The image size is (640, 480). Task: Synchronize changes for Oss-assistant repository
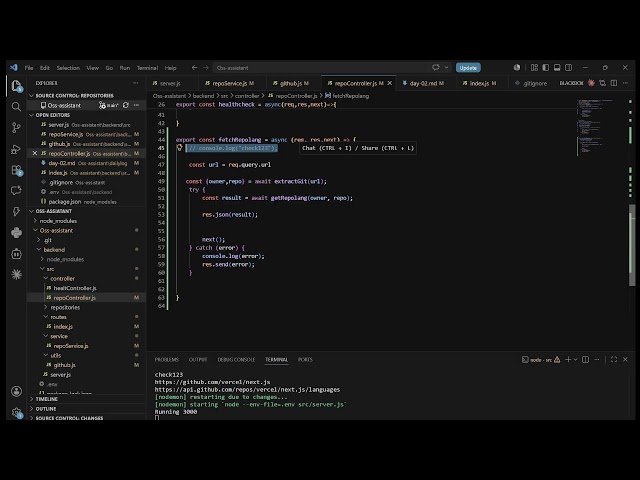pyautogui.click(x=126, y=105)
